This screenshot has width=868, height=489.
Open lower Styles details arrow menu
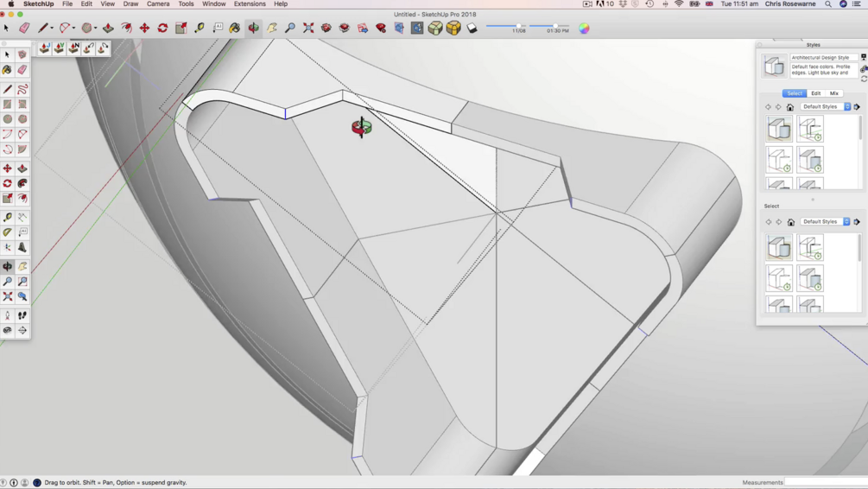(x=857, y=221)
